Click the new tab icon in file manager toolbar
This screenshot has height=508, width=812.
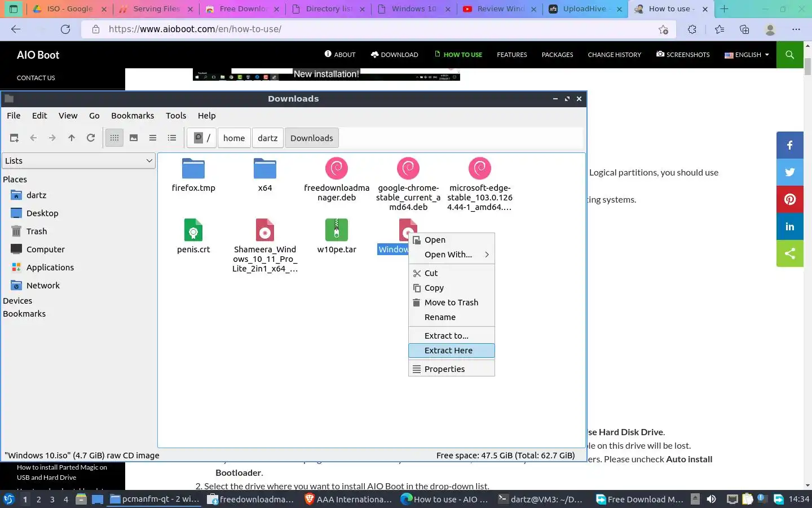[x=14, y=138]
